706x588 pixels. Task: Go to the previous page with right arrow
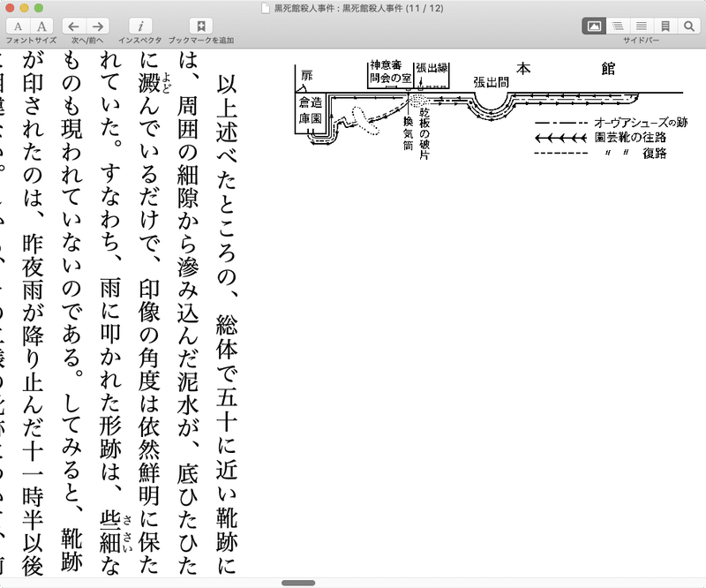[98, 26]
